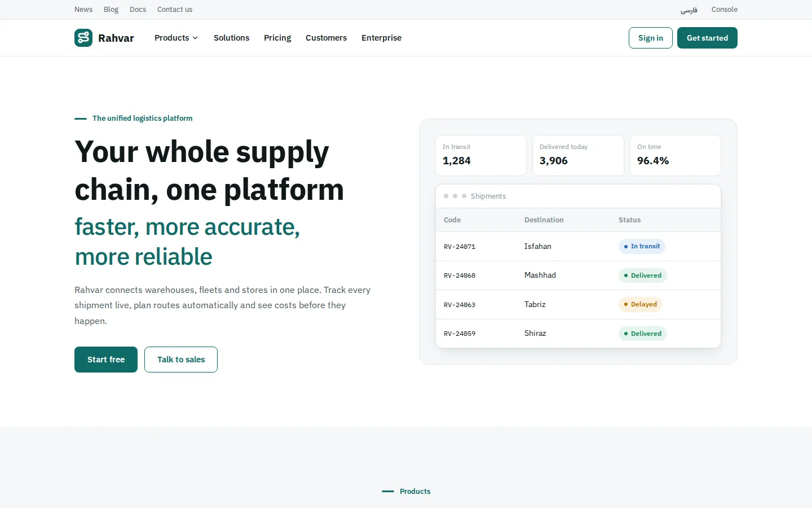This screenshot has height=508, width=812.
Task: Go to the Pricing page
Action: pos(277,38)
